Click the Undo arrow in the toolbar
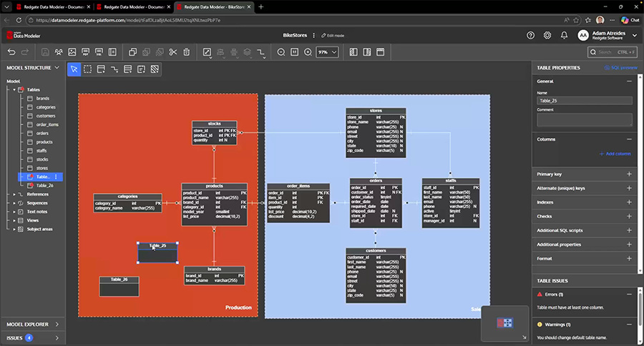This screenshot has width=644, height=346. [11, 52]
